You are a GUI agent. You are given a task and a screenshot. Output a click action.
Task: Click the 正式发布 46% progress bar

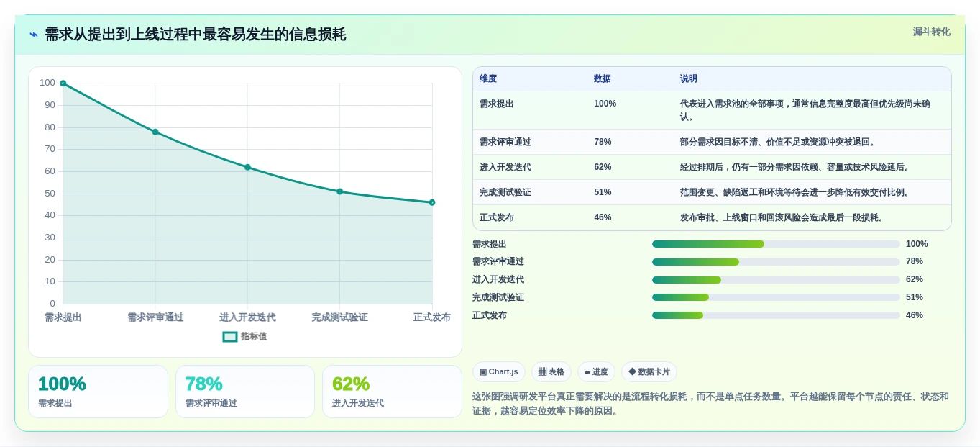pos(776,315)
